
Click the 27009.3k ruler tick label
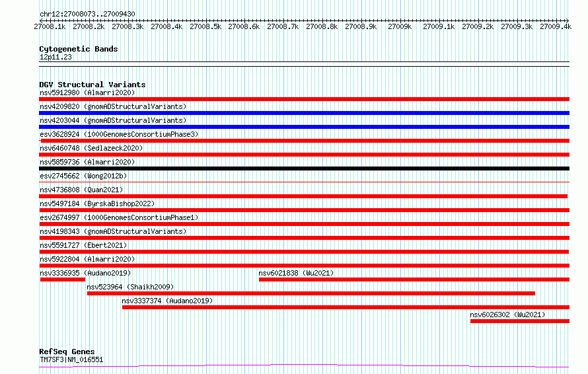pos(517,26)
